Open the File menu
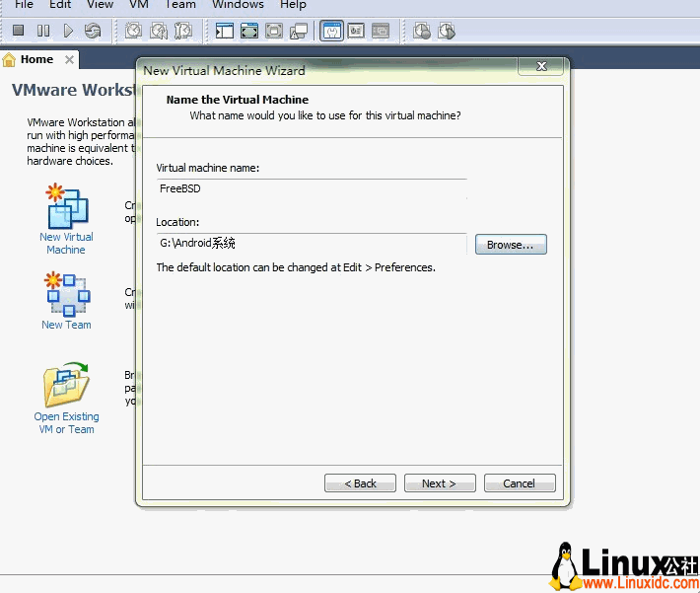The height and width of the screenshot is (593, 700). click(x=24, y=5)
